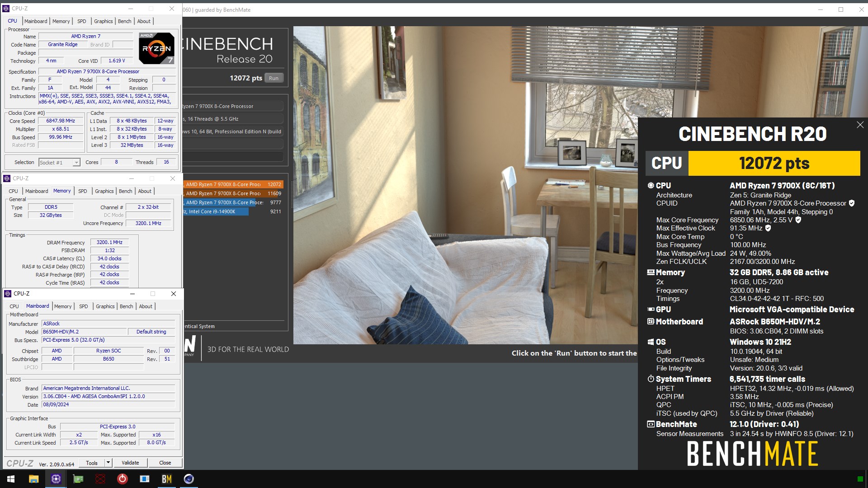Open the red power button taskbar app
The width and height of the screenshot is (868, 488).
(122, 479)
